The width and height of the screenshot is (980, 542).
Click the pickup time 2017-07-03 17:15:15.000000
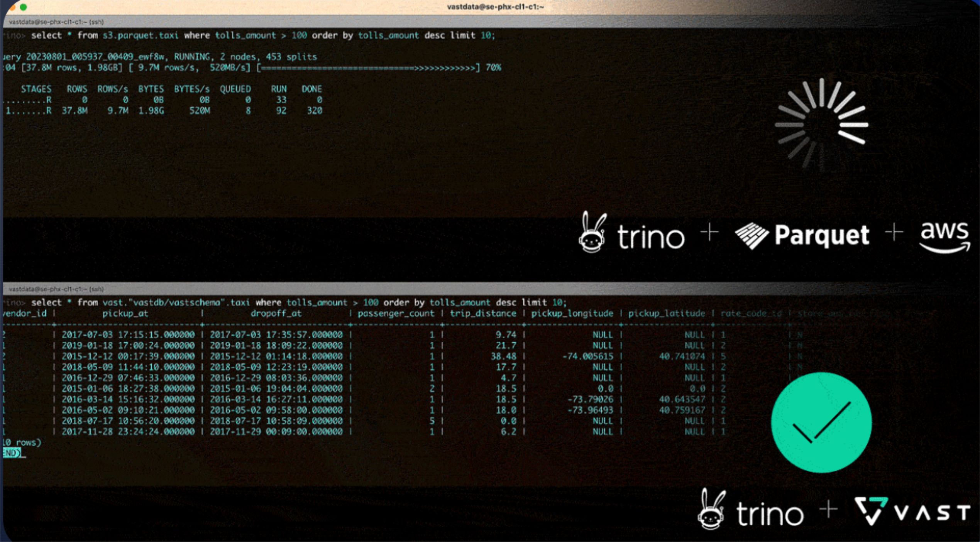click(x=128, y=335)
